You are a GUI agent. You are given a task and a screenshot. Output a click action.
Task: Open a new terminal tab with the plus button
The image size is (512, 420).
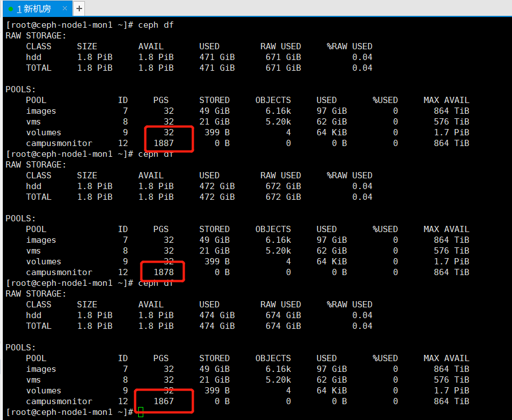pyautogui.click(x=79, y=8)
